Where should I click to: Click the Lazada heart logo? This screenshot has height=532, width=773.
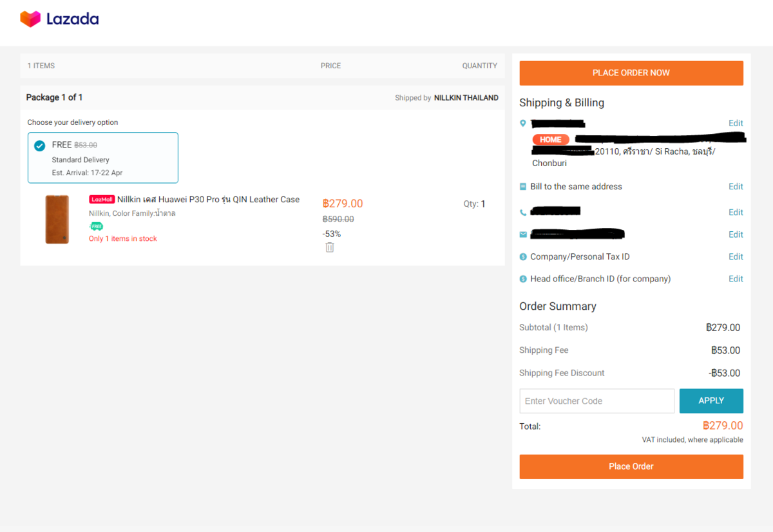pyautogui.click(x=30, y=19)
